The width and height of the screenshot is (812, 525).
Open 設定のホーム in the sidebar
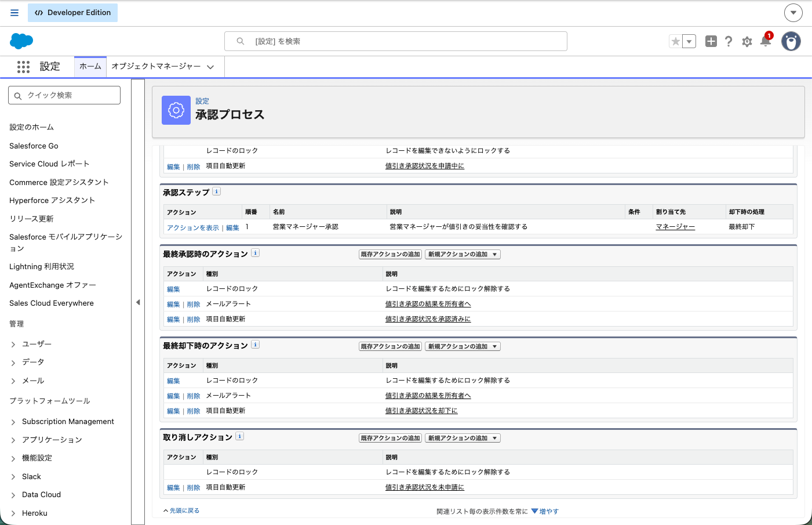click(x=31, y=128)
